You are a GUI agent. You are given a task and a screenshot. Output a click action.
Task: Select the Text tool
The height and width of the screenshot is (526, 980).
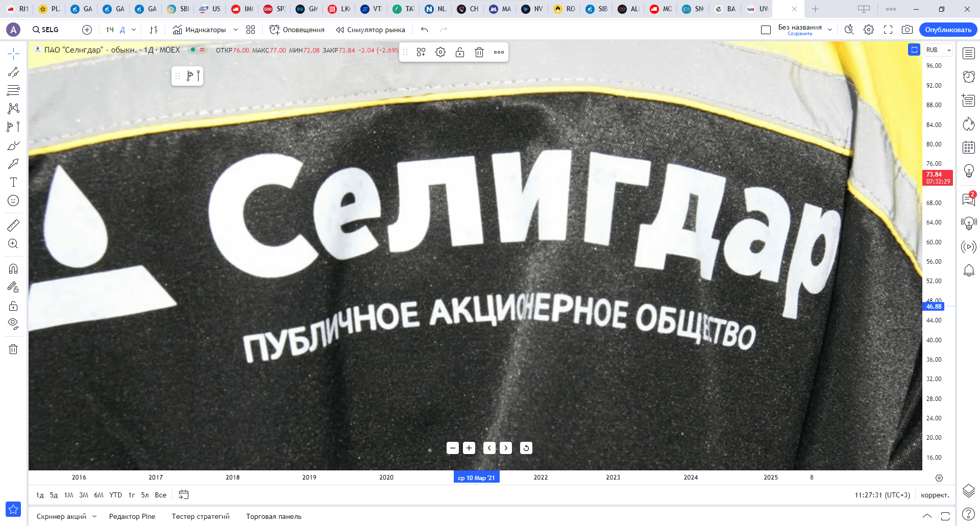coord(13,182)
